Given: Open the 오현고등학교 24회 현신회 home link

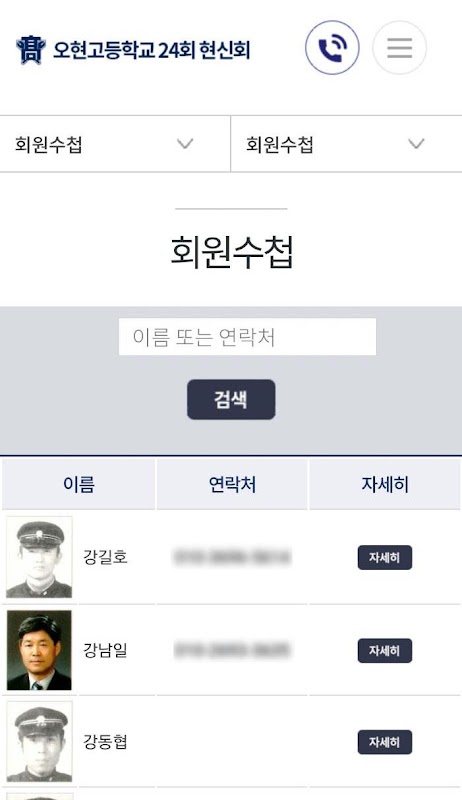Looking at the screenshot, I should tap(151, 50).
